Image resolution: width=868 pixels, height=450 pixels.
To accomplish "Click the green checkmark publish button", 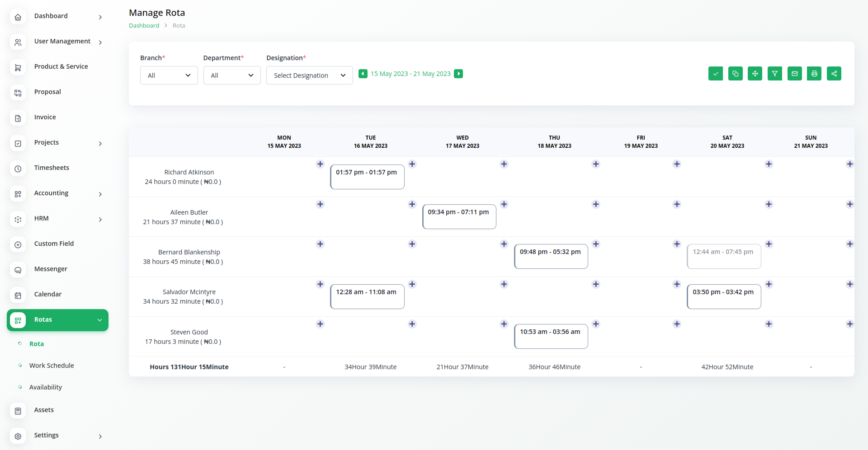I will 716,74.
